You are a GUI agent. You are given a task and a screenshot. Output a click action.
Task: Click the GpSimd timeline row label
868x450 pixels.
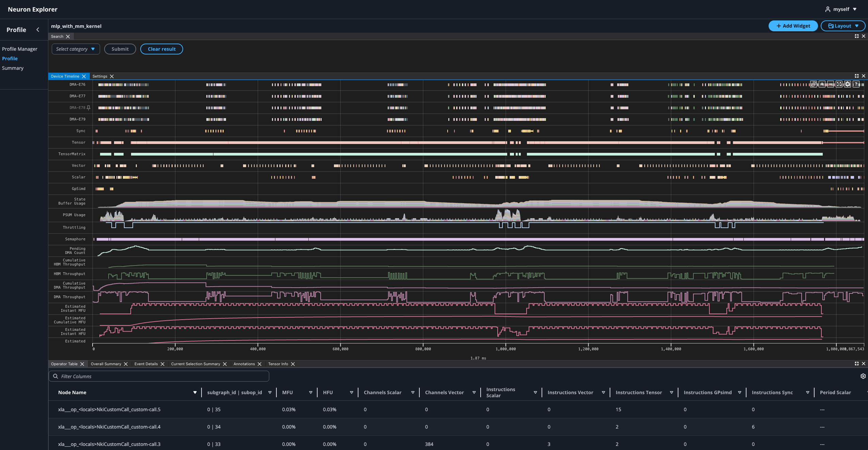pos(79,189)
